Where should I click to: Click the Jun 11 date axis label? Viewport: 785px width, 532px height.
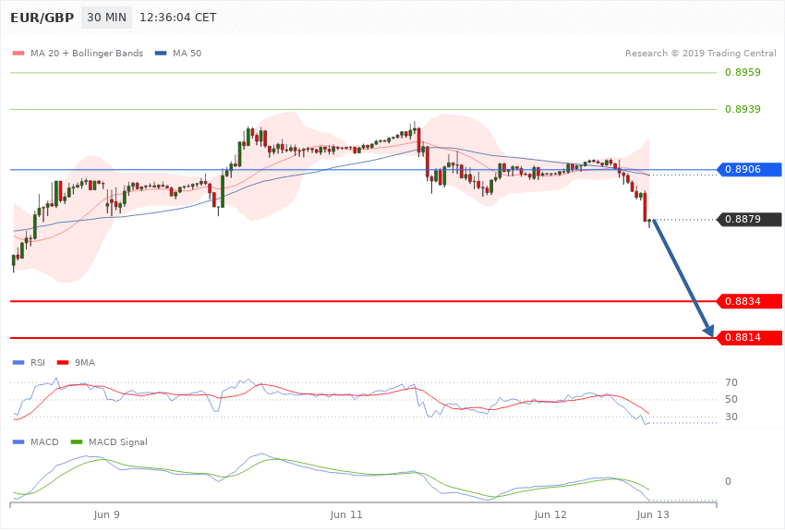point(346,515)
